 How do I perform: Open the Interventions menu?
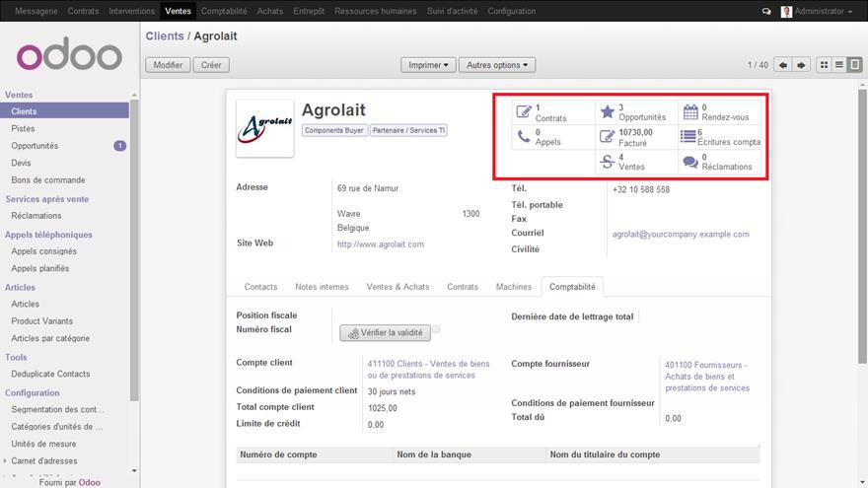point(132,11)
